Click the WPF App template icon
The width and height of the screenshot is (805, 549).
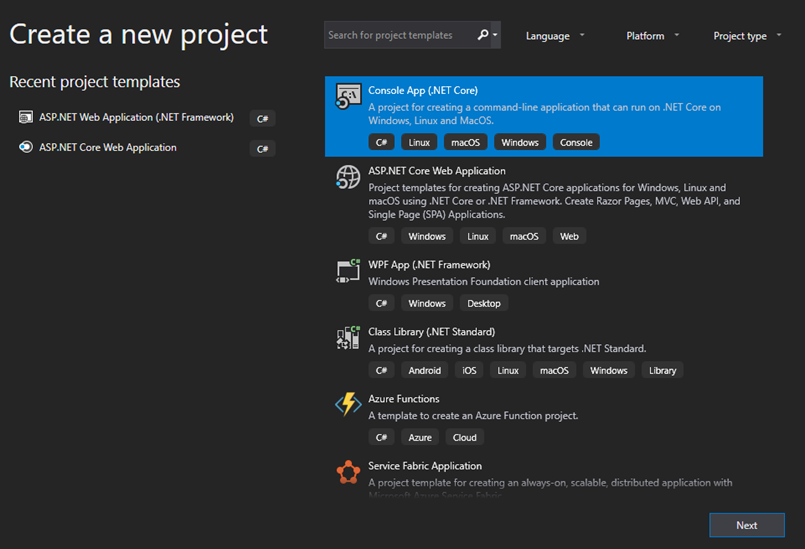pyautogui.click(x=348, y=271)
